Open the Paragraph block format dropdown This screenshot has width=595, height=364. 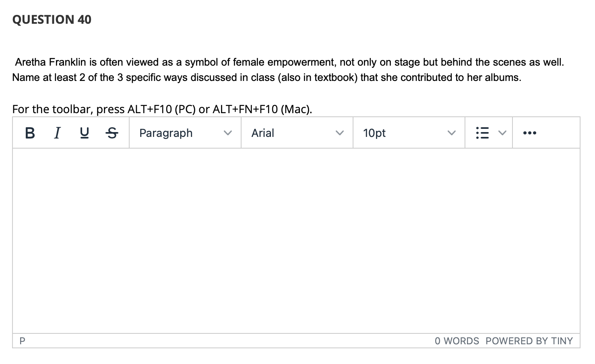pyautogui.click(x=185, y=133)
